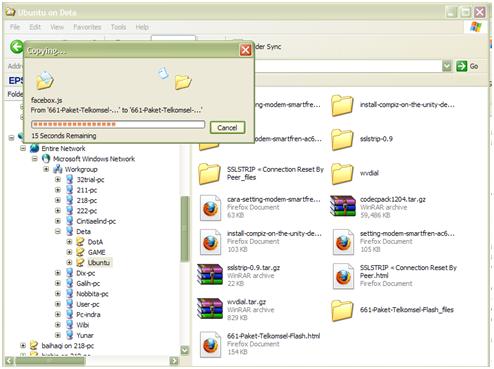Screen dimensions: 494x369
Task: Select the sslstrip-0.9.tar.gz WinRAR archive icon
Action: pos(210,274)
